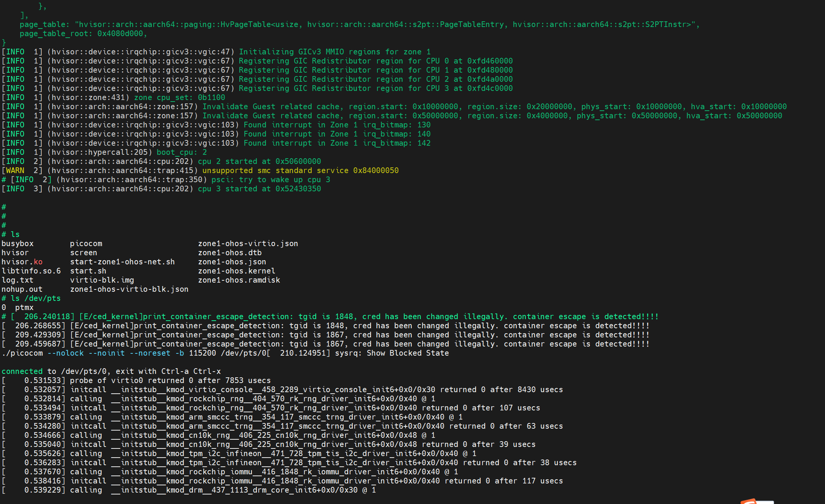The width and height of the screenshot is (825, 504).
Task: Click the start-zone1-ohos-net.sh file name
Action: [x=122, y=262]
